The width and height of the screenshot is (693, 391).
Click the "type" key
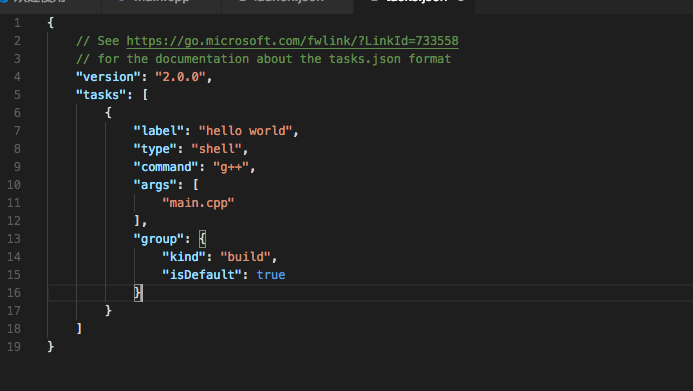point(155,149)
